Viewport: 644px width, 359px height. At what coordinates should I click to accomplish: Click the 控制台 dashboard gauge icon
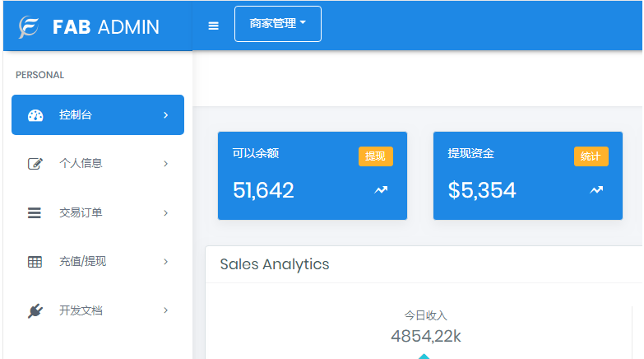[35, 115]
